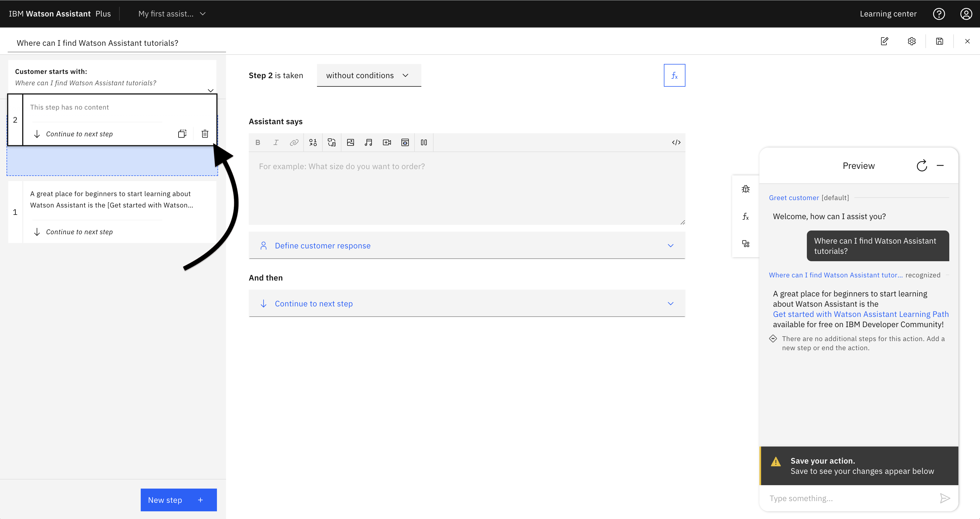Insert an audio clip in the response
Screen dimensions: 980x519
(x=368, y=143)
